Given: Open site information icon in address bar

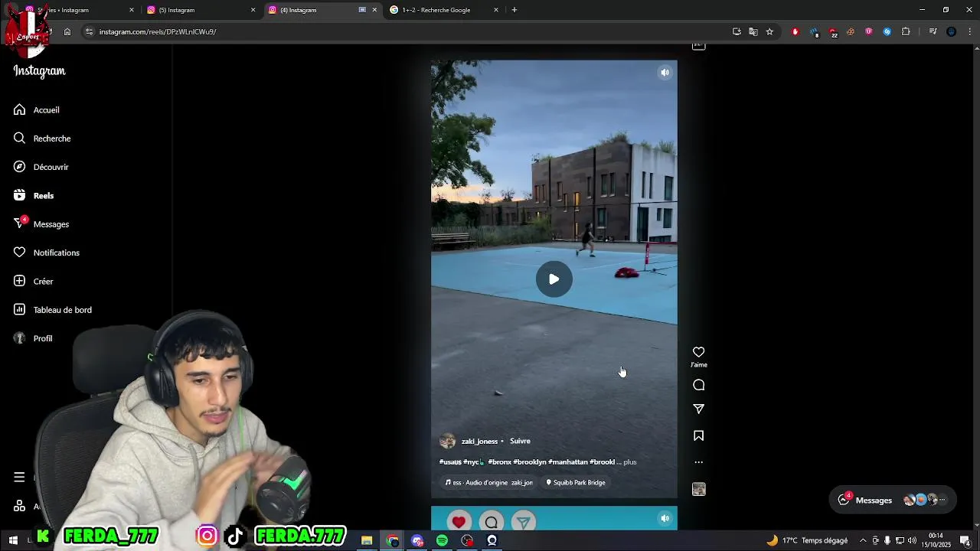Looking at the screenshot, I should 89,31.
